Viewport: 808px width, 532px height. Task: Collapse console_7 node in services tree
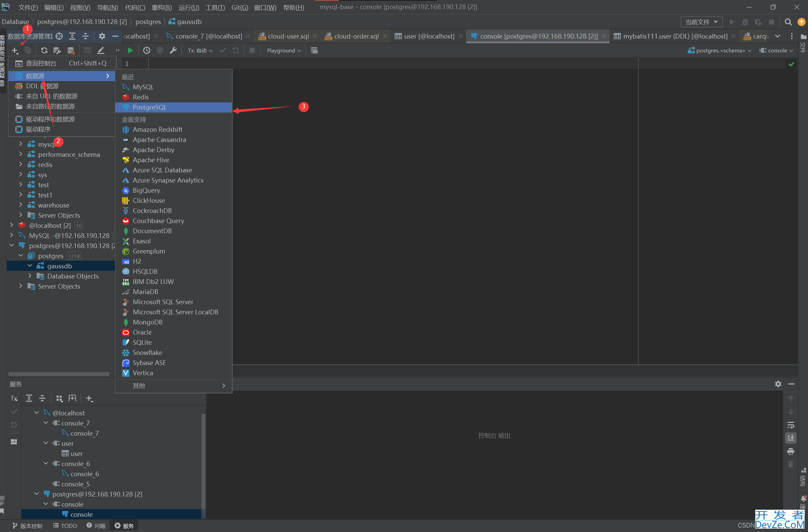[46, 423]
